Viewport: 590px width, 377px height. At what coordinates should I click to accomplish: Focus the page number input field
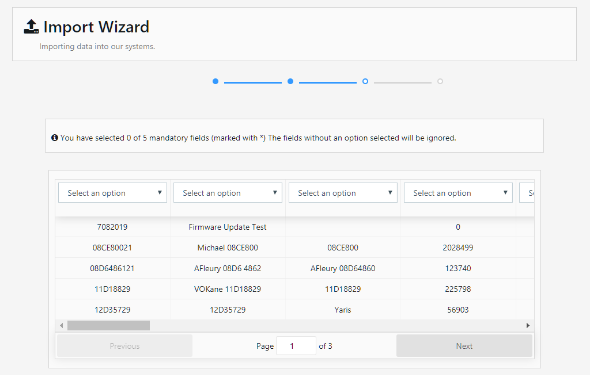296,346
